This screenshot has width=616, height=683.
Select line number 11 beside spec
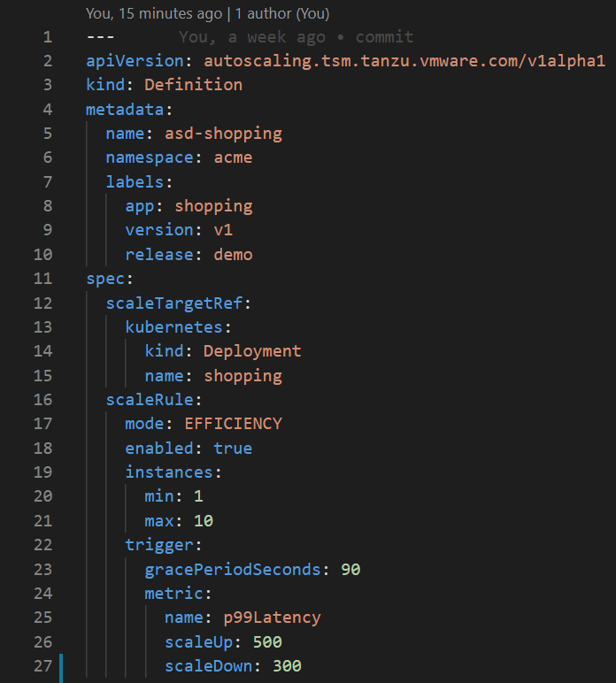42,279
